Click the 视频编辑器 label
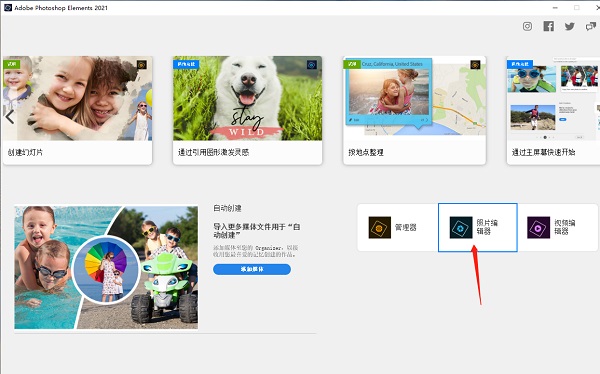Screen dimensions: 600x374 565,227
